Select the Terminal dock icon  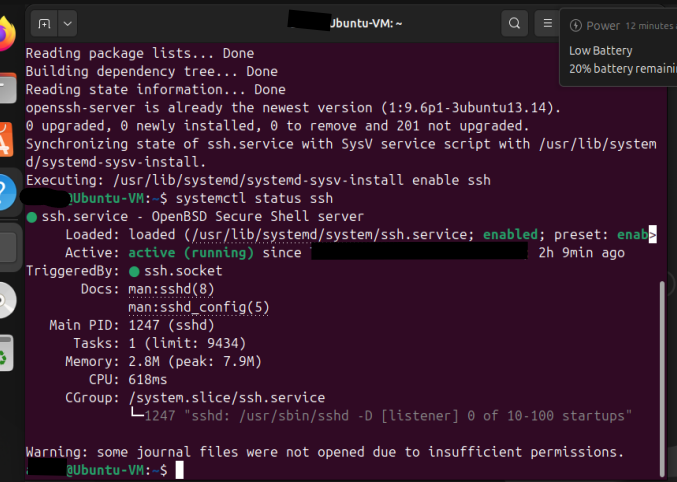point(8,247)
